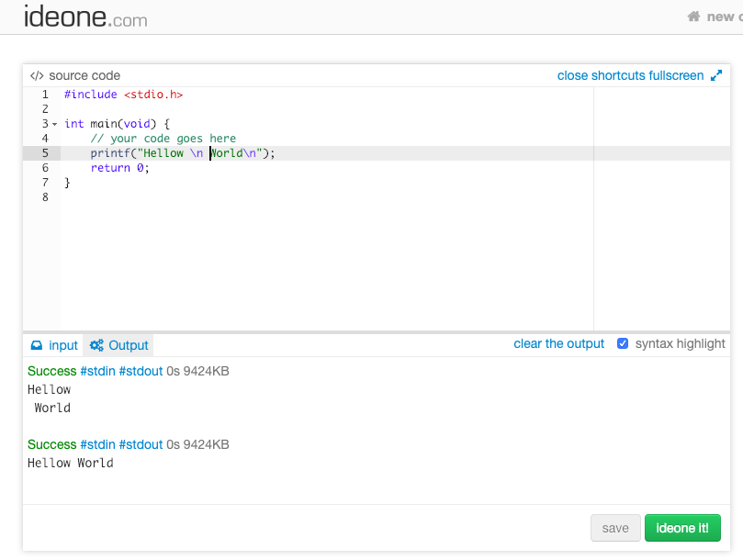The image size is (743, 560).
Task: Switch to the input tab
Action: [x=62, y=346]
